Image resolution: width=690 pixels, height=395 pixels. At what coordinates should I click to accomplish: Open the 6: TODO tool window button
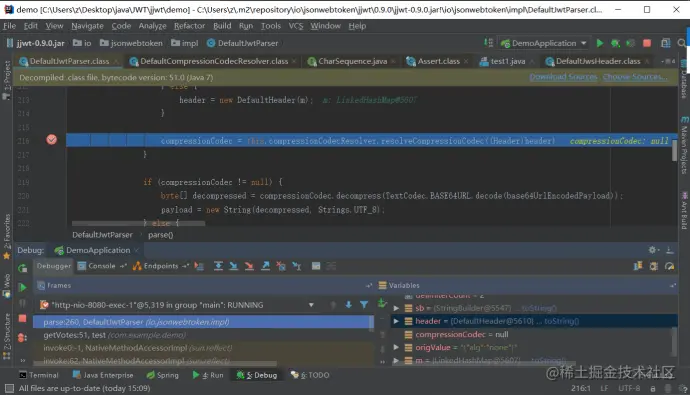pyautogui.click(x=310, y=375)
